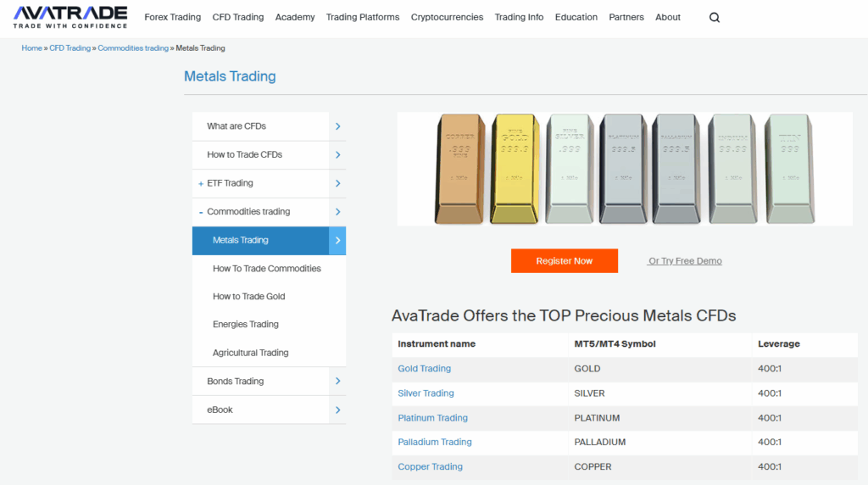Click the copper bar image
Viewport: 868px width, 485px height.
point(460,169)
